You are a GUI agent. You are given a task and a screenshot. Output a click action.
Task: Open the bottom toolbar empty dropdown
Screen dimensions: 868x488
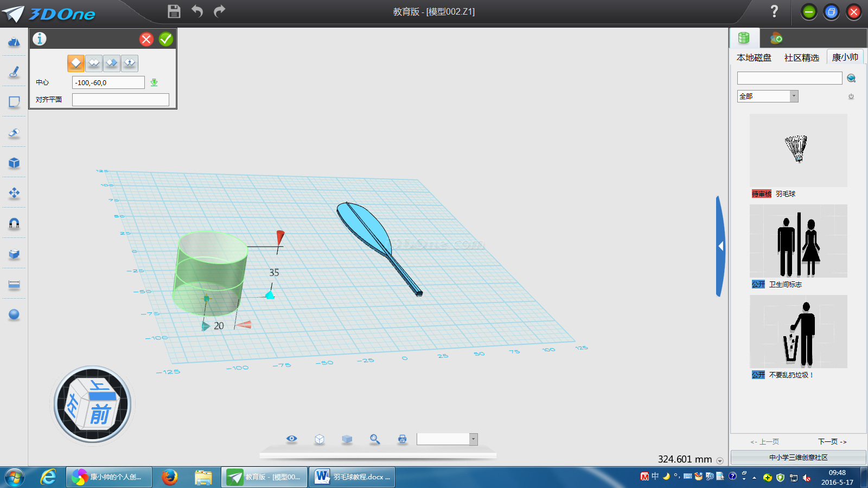pos(473,439)
